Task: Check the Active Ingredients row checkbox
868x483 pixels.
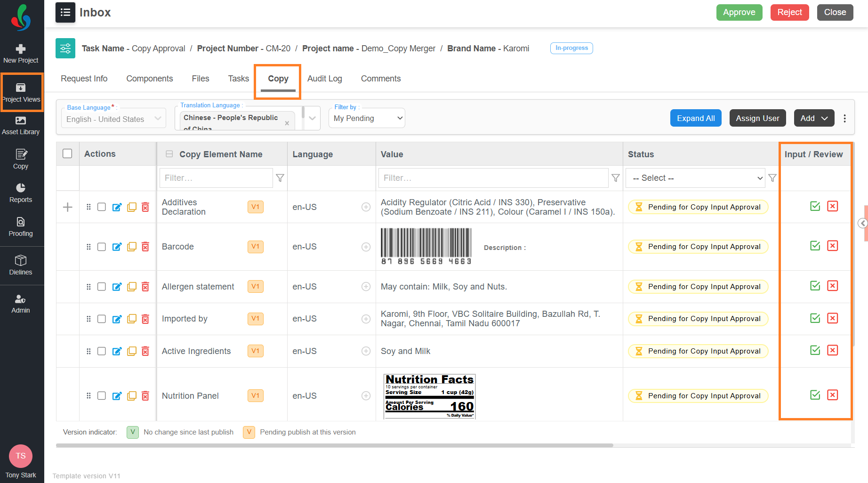Action: [x=102, y=351]
